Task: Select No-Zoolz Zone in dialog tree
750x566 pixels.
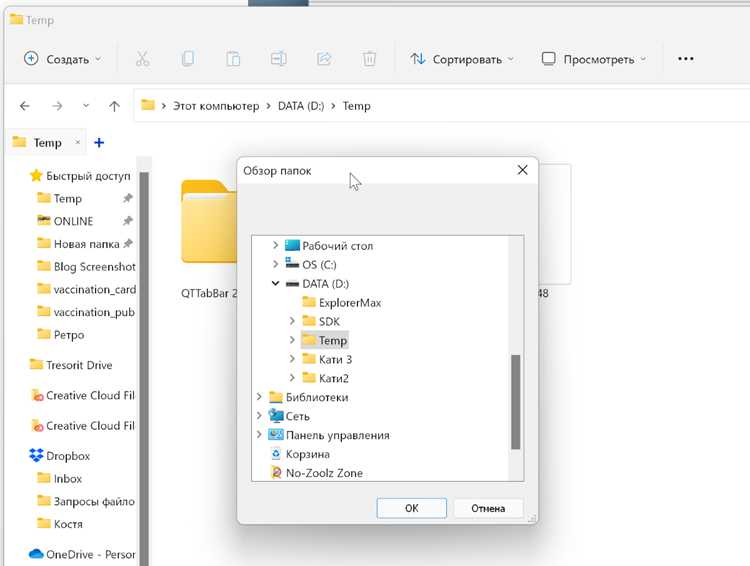Action: tap(316, 473)
